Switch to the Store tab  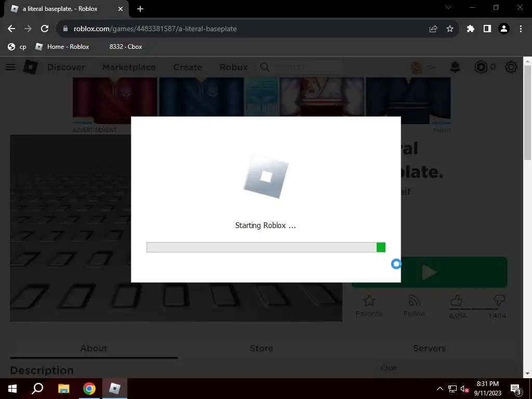click(261, 349)
